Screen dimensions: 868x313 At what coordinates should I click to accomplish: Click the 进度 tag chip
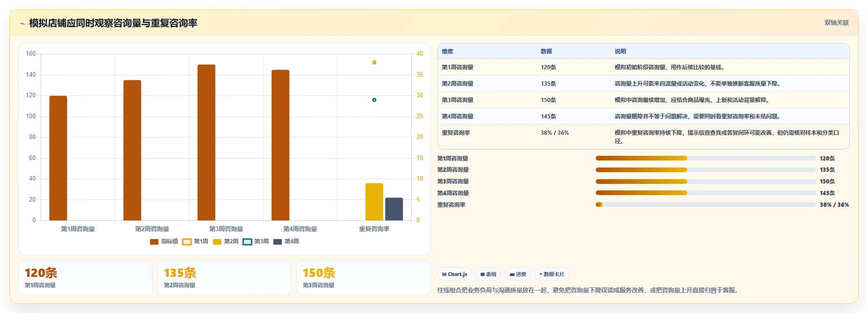pyautogui.click(x=518, y=274)
